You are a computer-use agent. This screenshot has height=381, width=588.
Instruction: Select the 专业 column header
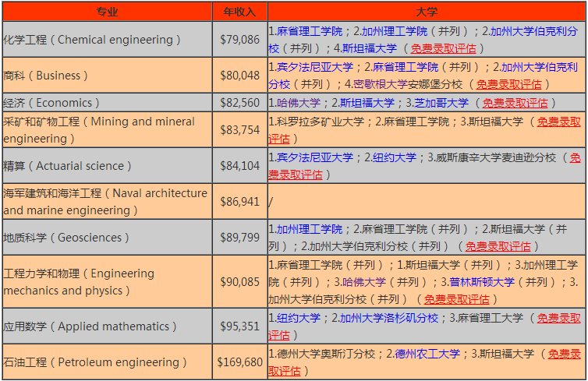[x=108, y=12]
